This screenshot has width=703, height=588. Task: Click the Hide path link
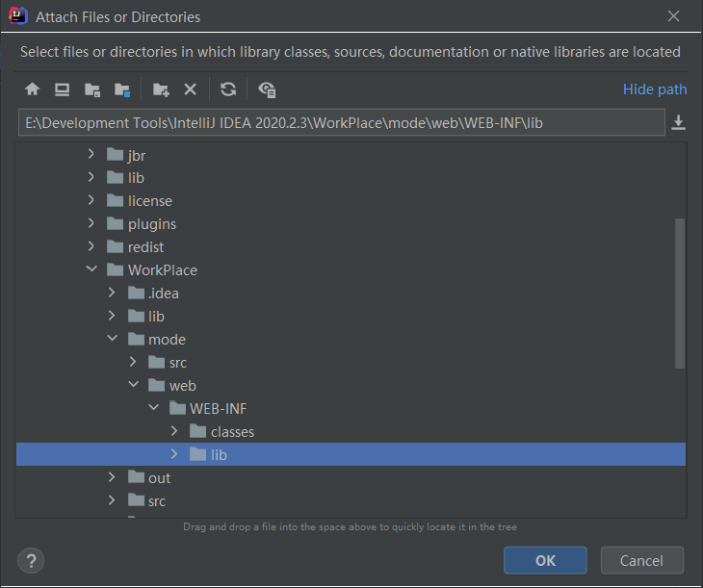(x=655, y=89)
